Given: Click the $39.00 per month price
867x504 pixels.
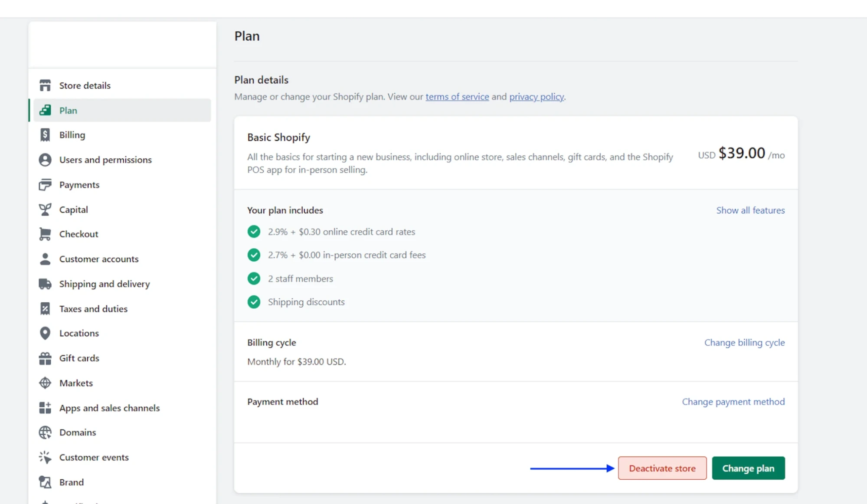Looking at the screenshot, I should pyautogui.click(x=741, y=154).
